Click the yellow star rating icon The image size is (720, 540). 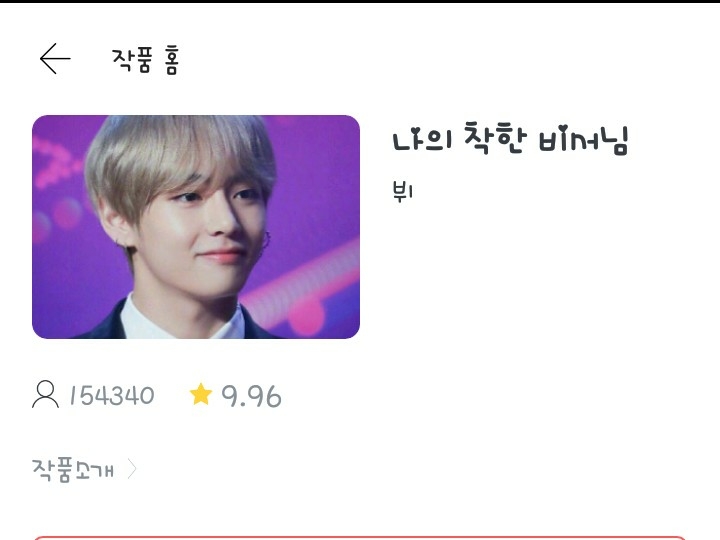[x=201, y=394]
